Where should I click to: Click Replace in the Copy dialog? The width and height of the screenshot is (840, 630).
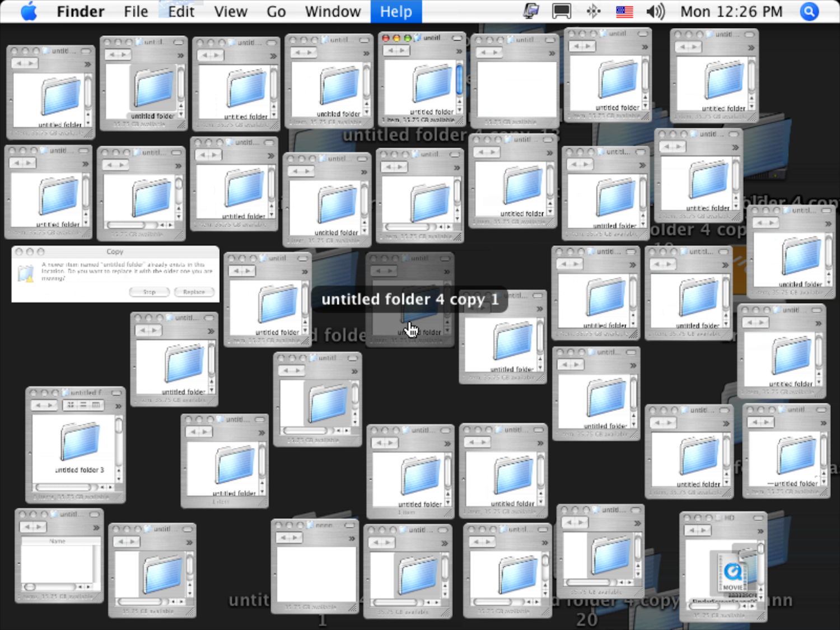click(x=194, y=292)
